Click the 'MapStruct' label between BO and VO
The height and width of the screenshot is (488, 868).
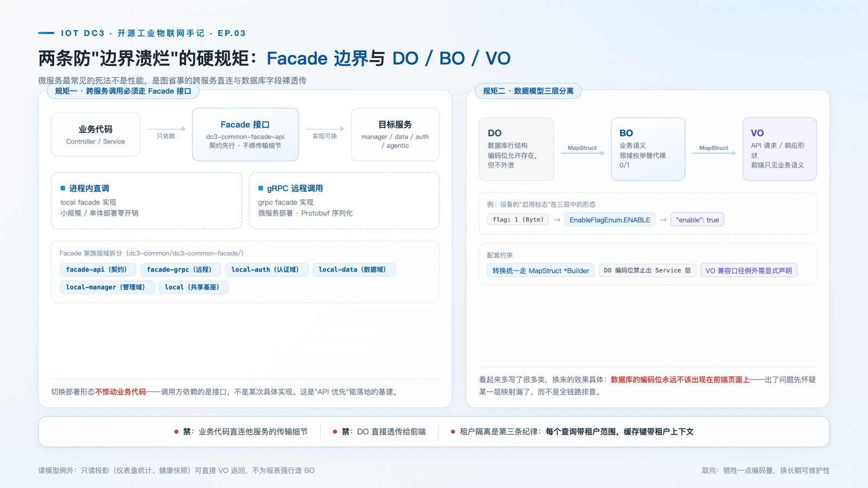[714, 148]
